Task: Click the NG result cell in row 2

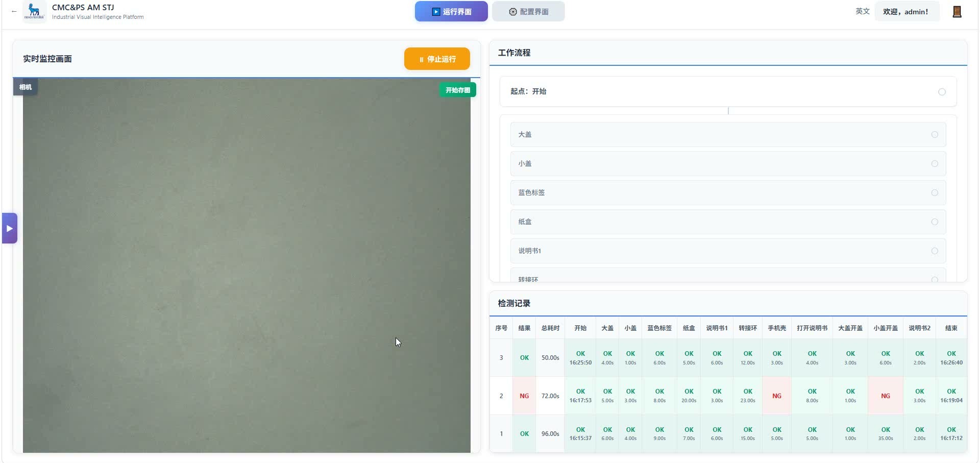Action: [524, 396]
